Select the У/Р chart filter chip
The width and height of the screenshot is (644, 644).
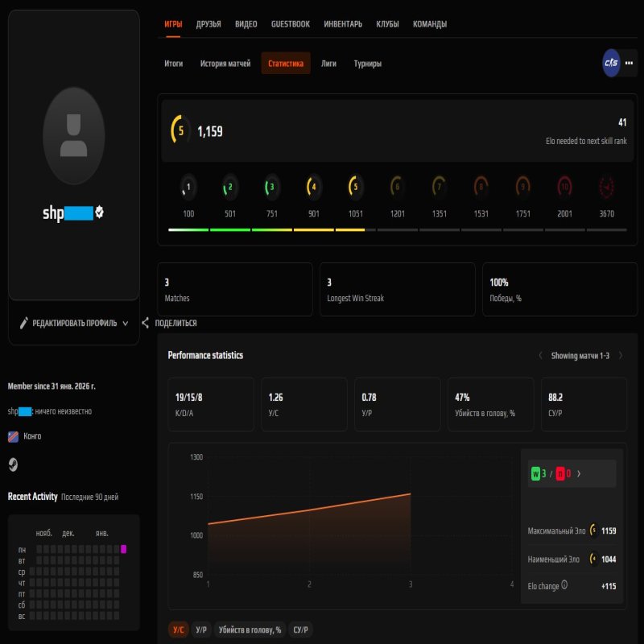click(x=200, y=630)
